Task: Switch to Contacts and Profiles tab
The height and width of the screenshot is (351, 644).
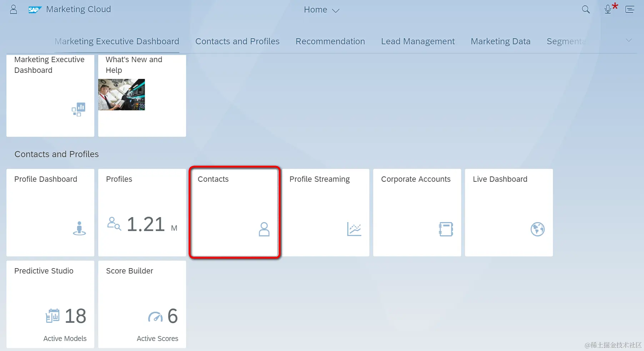Action: (x=237, y=41)
